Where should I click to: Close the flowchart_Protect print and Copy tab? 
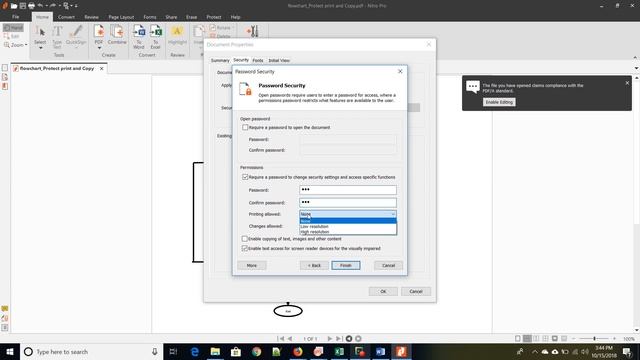click(102, 69)
